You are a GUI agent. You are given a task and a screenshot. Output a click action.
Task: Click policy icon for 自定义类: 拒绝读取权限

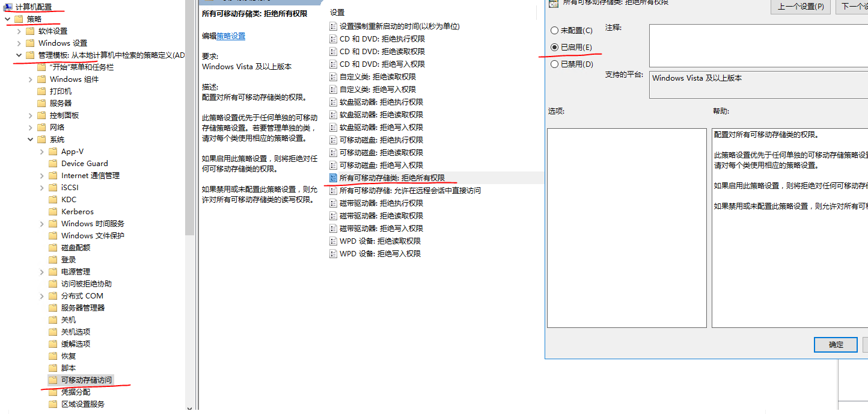[334, 76]
